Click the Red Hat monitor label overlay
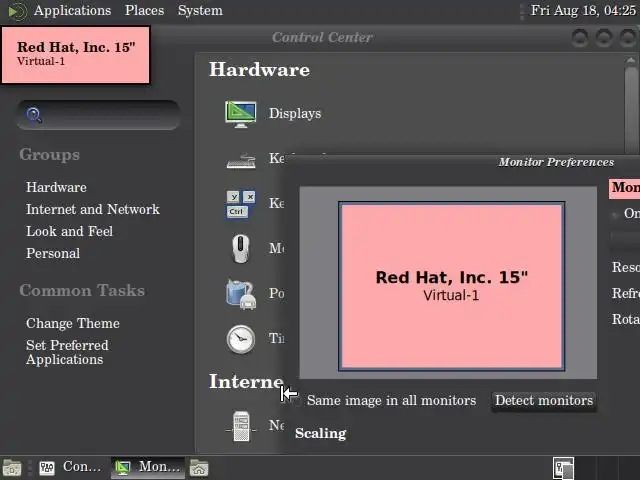640x480 pixels. tap(76, 55)
